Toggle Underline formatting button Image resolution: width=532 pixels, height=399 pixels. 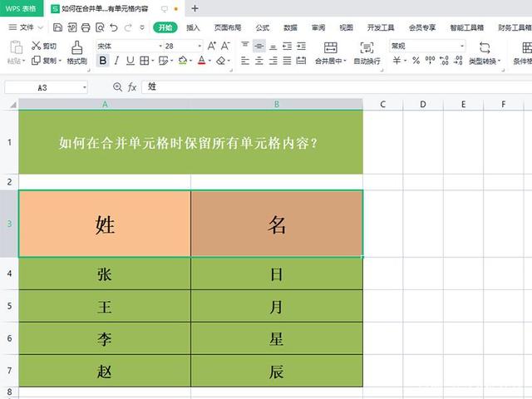pyautogui.click(x=129, y=61)
